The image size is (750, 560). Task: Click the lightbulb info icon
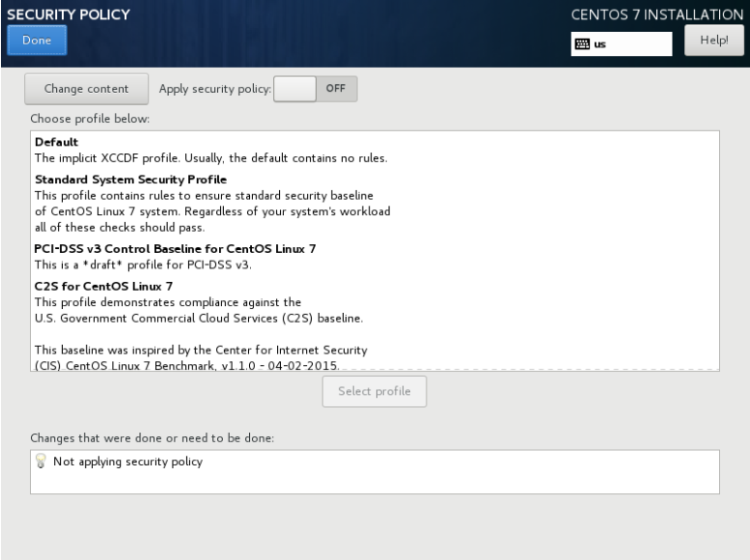tap(41, 461)
